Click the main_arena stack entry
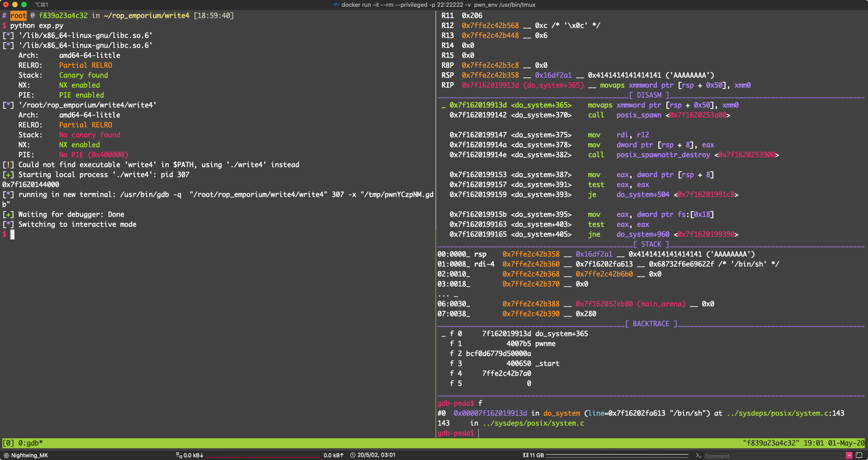868x460 pixels. tap(576, 304)
